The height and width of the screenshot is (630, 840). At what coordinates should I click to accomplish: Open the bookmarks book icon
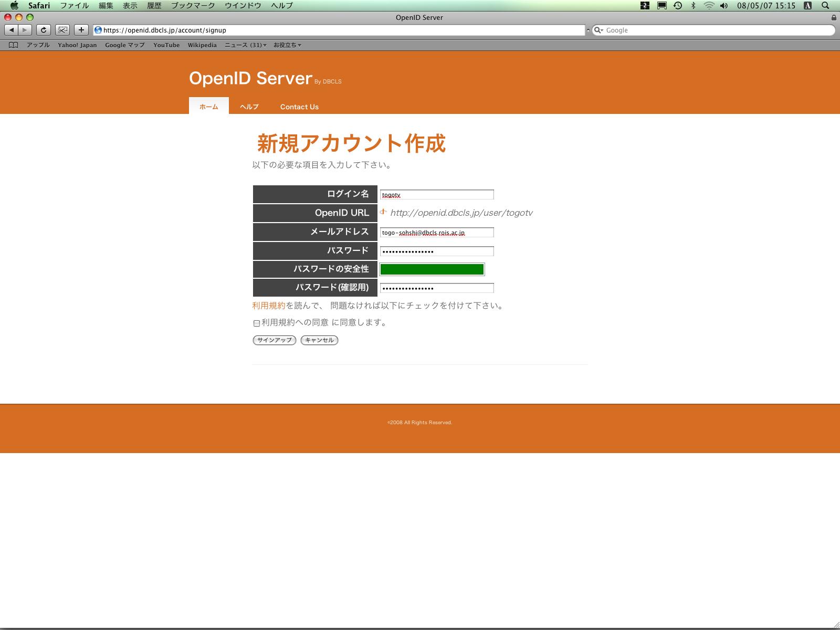(14, 45)
